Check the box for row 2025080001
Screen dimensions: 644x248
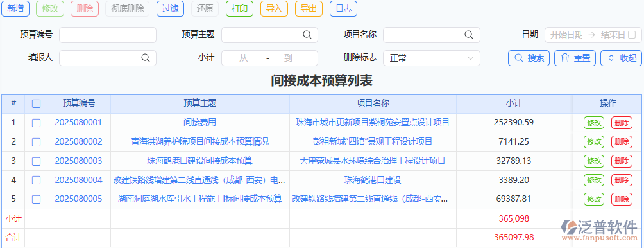tap(36, 123)
